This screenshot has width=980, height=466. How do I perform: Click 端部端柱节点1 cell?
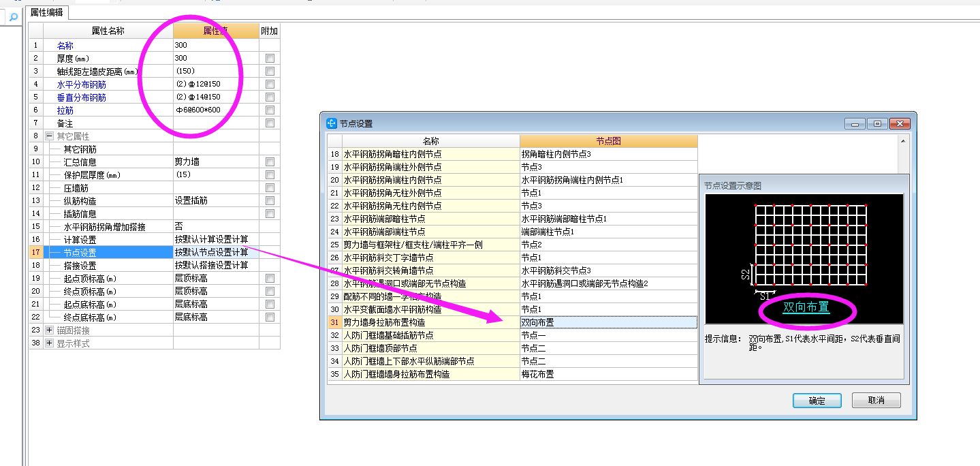point(609,232)
